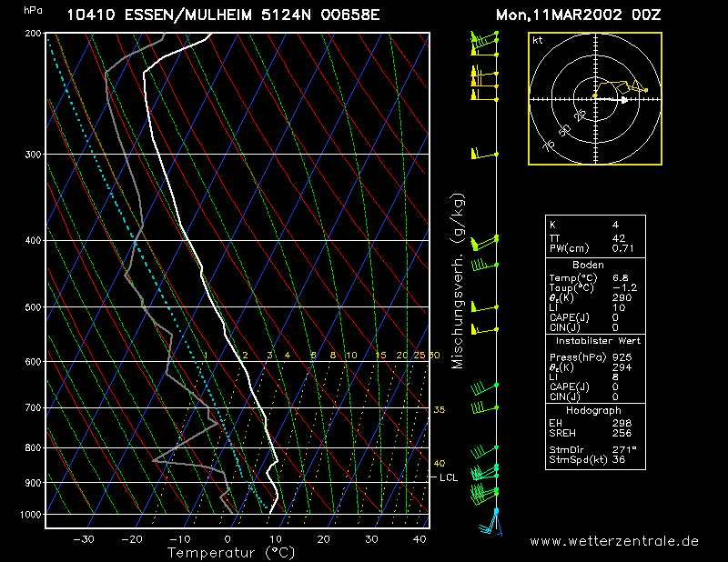Click the LCL marker label
Viewport: 728px width, 562px height.
[x=449, y=477]
